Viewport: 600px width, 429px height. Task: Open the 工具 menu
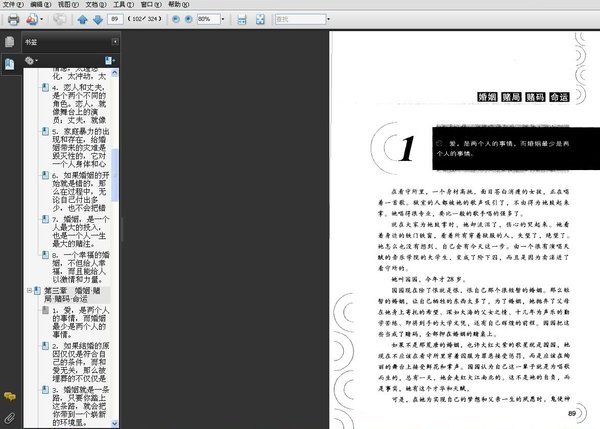point(123,4)
